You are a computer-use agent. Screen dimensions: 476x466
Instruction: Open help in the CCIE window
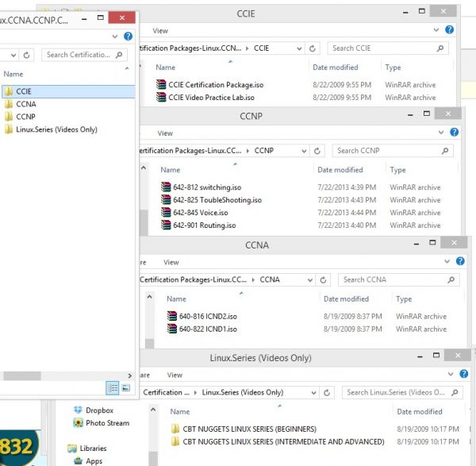point(449,29)
